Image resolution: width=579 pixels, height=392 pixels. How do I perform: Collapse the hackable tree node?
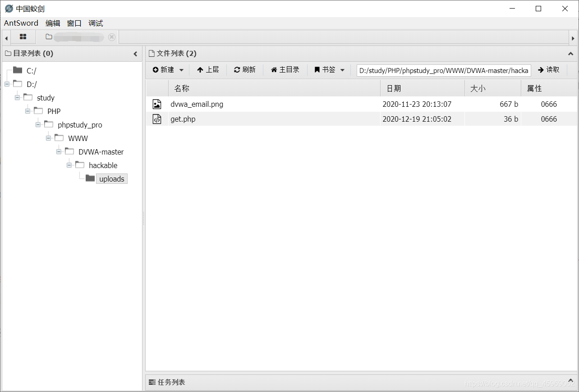(x=69, y=165)
